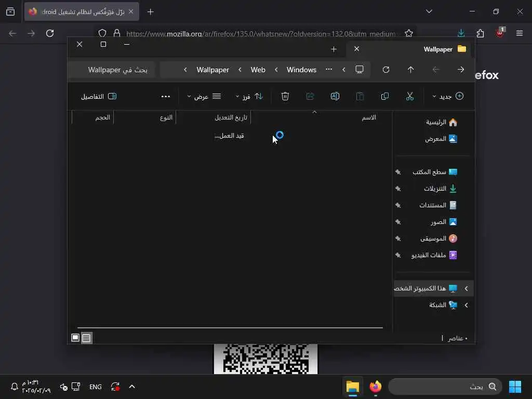Open the toolbar three-dots more options
532x399 pixels.
pos(166,97)
